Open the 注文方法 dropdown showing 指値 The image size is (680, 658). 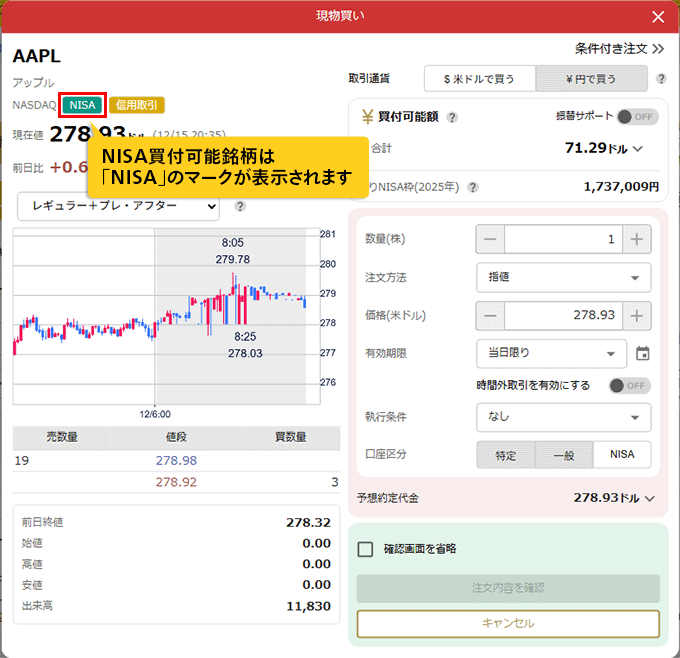[563, 277]
